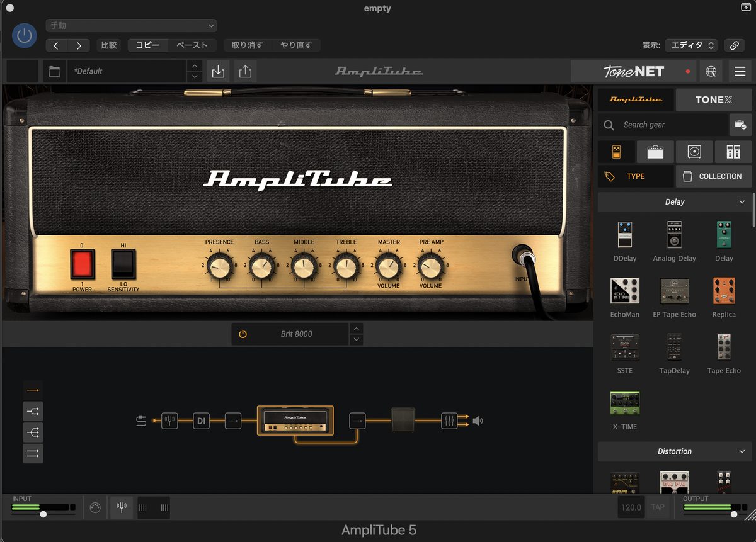Select the single-path routing icon
The width and height of the screenshot is (756, 542).
(x=33, y=390)
